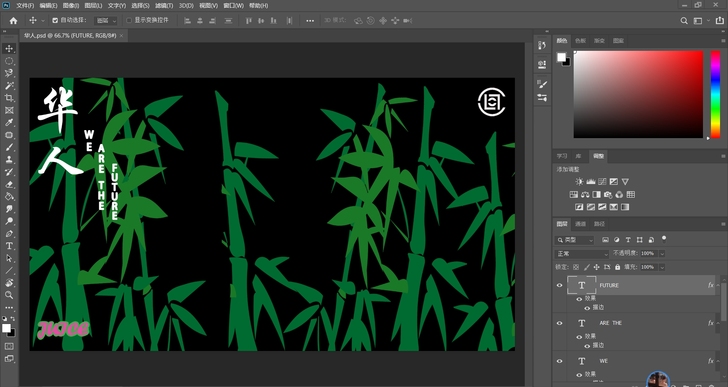The height and width of the screenshot is (387, 728).
Task: Select the Eyedropper tool
Action: [x=9, y=123]
